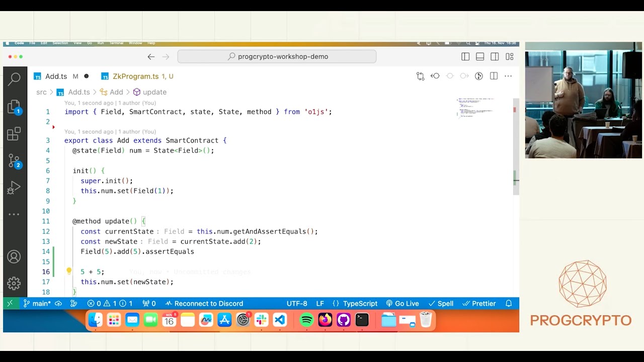The width and height of the screenshot is (644, 362).
Task: Expand the additional views ellipsis in activity bar
Action: pyautogui.click(x=14, y=214)
